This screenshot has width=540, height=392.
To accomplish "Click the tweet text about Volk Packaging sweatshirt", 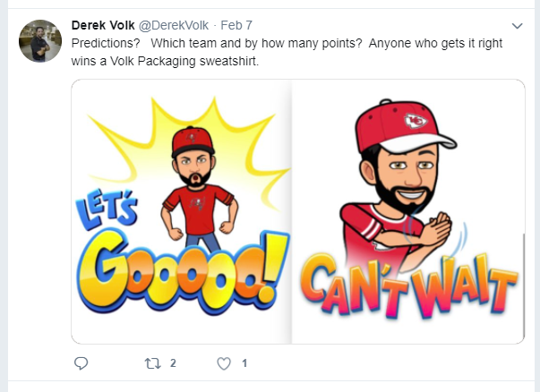I will 287,52.
